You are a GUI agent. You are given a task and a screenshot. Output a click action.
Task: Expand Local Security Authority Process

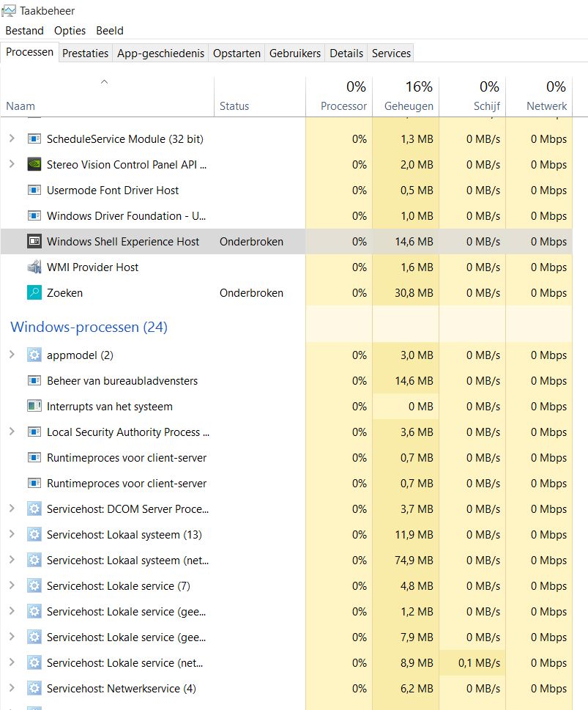point(12,432)
